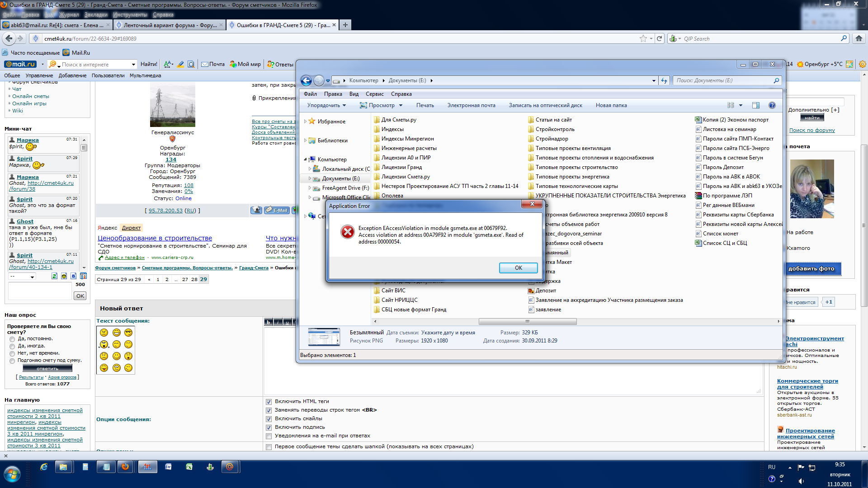The height and width of the screenshot is (488, 868).
Task: Open Firefox from the Windows taskbar
Action: click(125, 467)
